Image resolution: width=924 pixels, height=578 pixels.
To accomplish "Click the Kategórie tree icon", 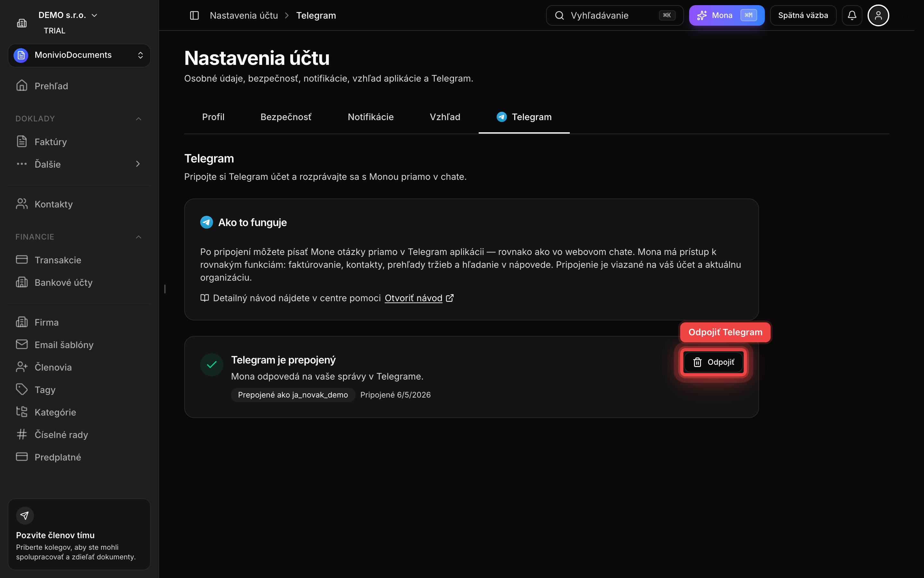I will pyautogui.click(x=22, y=412).
